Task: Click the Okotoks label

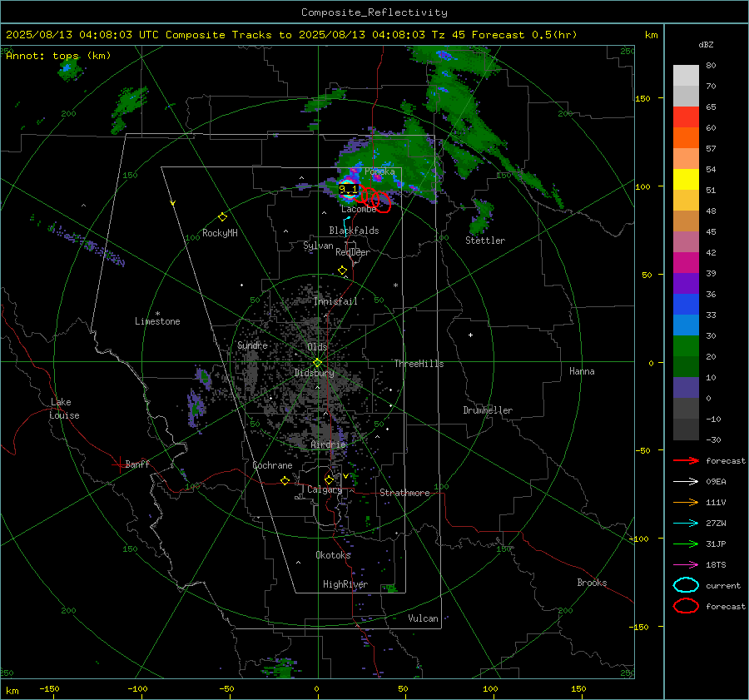Action: click(x=333, y=555)
